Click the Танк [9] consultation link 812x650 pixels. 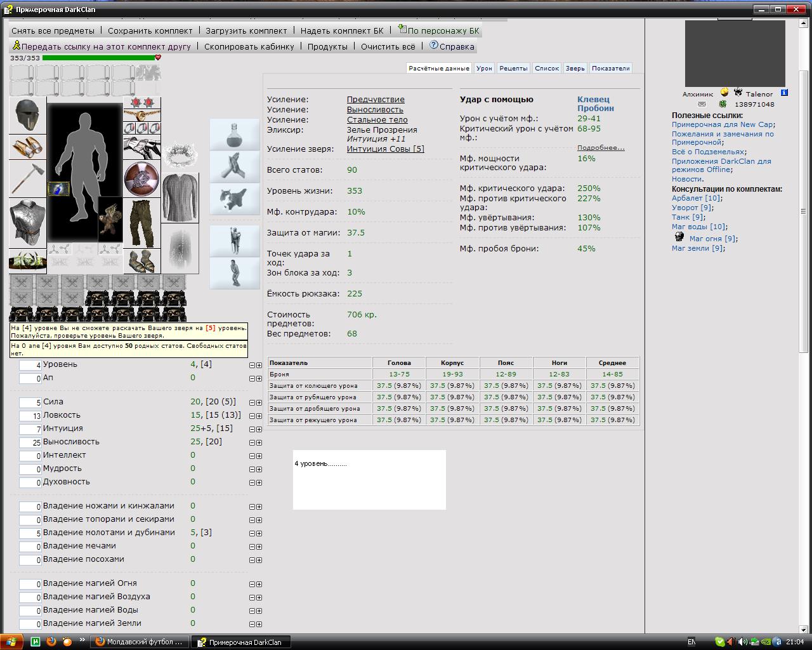688,217
